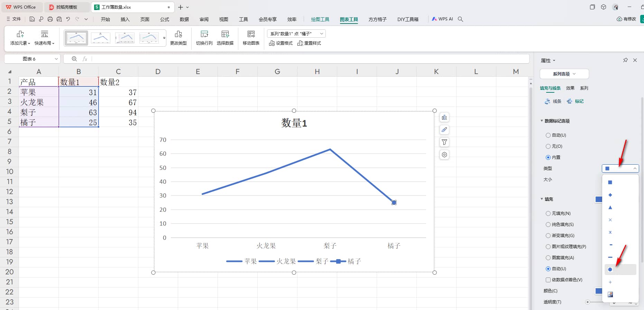Open the File (文件) menu

click(14, 19)
